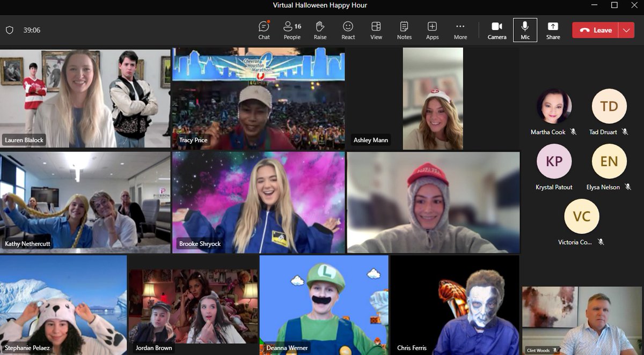This screenshot has height=355, width=644.
Task: Show the People list
Action: [292, 30]
